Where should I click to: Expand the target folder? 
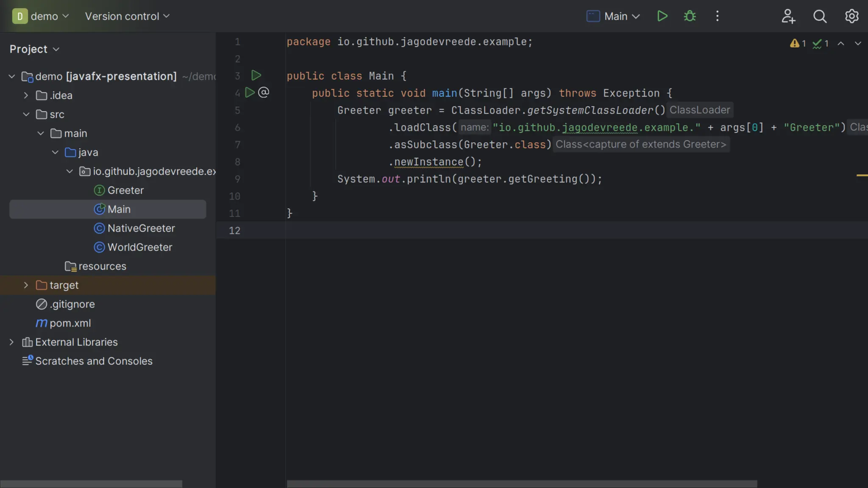(x=26, y=285)
